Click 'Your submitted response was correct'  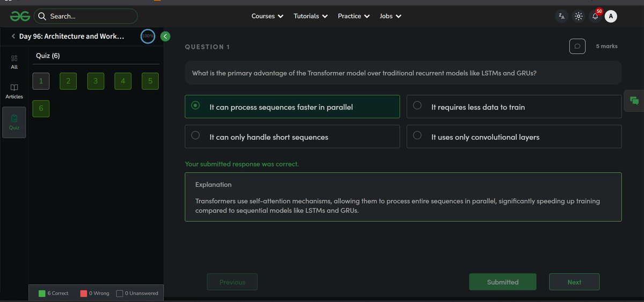pyautogui.click(x=241, y=164)
